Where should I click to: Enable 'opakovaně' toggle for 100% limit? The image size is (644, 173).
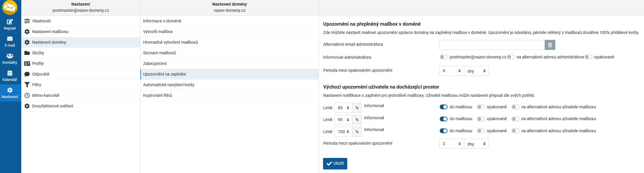coord(481,131)
